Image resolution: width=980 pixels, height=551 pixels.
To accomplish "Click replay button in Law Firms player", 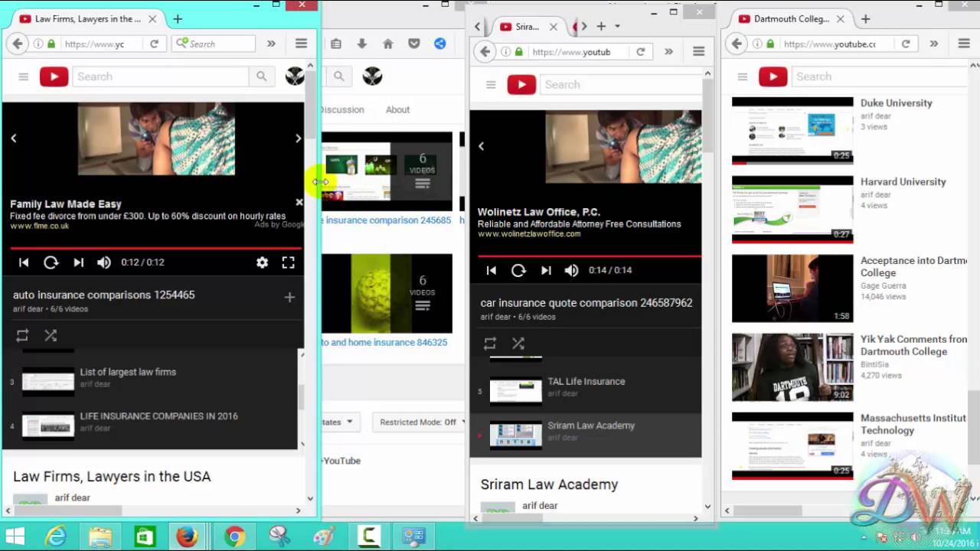I will point(51,262).
